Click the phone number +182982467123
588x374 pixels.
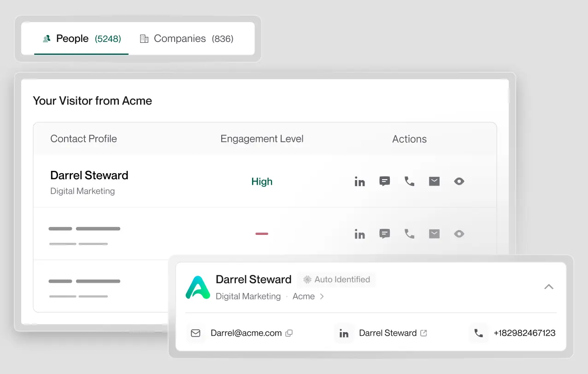coord(524,333)
